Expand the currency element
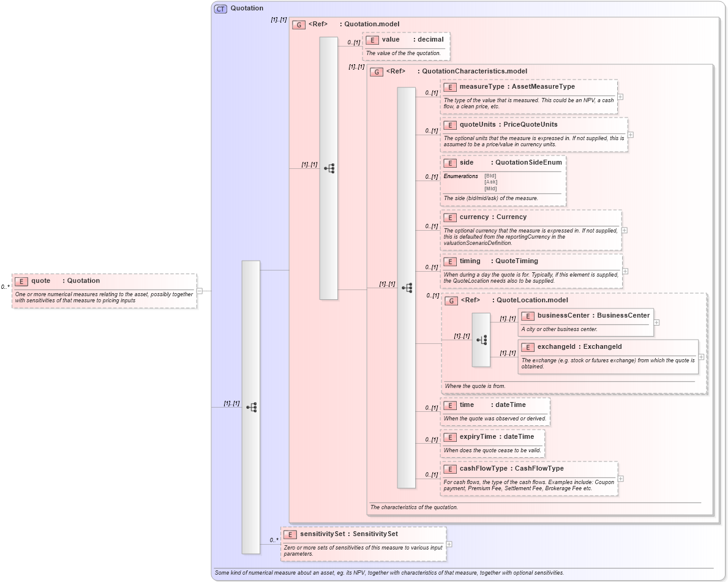Viewport: 728px width, 582px height. coord(625,230)
